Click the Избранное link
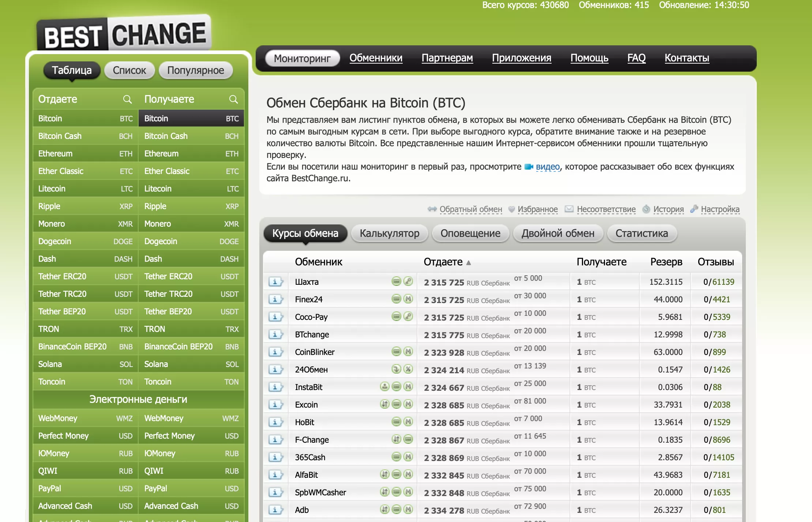Screen dimensions: 812x522 [538, 209]
